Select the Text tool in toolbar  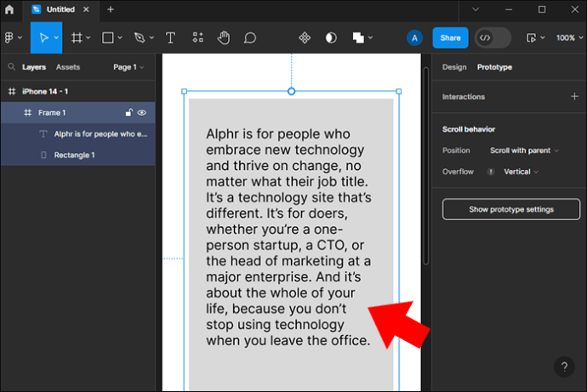pos(170,37)
